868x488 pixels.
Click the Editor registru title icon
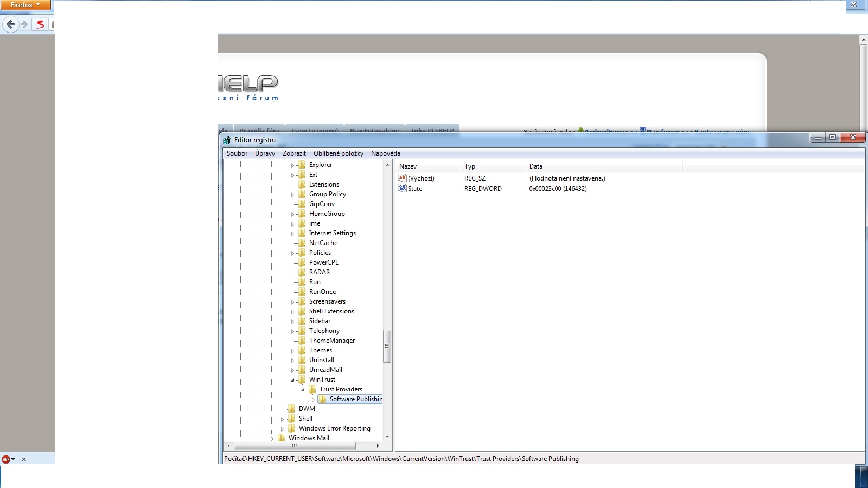[x=227, y=140]
